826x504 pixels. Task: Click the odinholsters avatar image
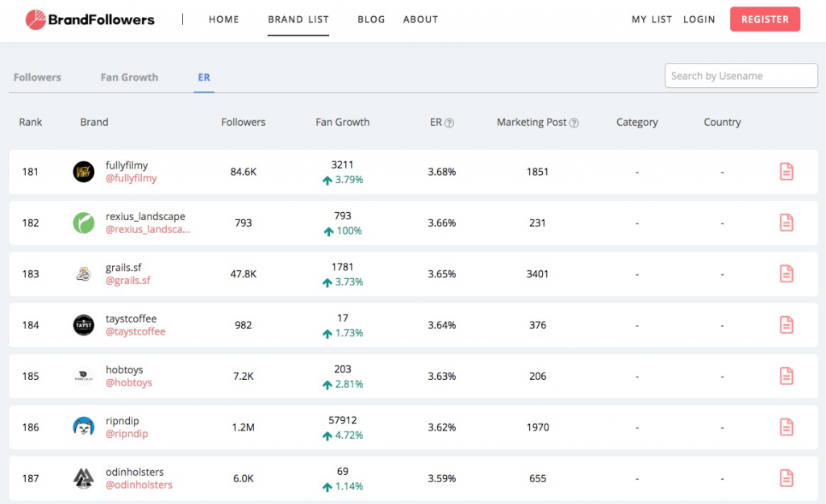click(83, 478)
